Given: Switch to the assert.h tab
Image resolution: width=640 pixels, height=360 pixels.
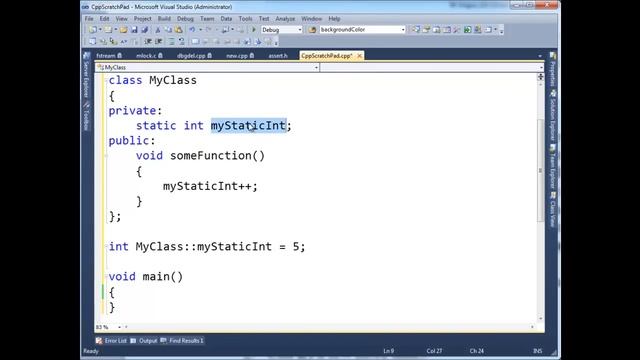Looking at the screenshot, I should click(278, 56).
